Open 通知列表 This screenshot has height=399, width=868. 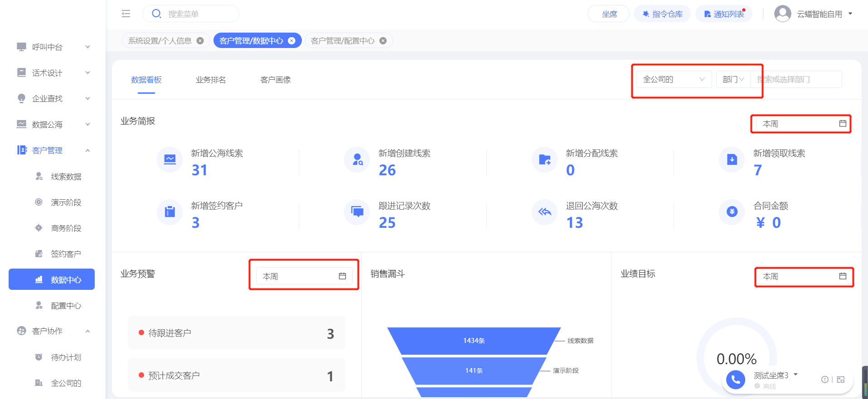tap(723, 14)
